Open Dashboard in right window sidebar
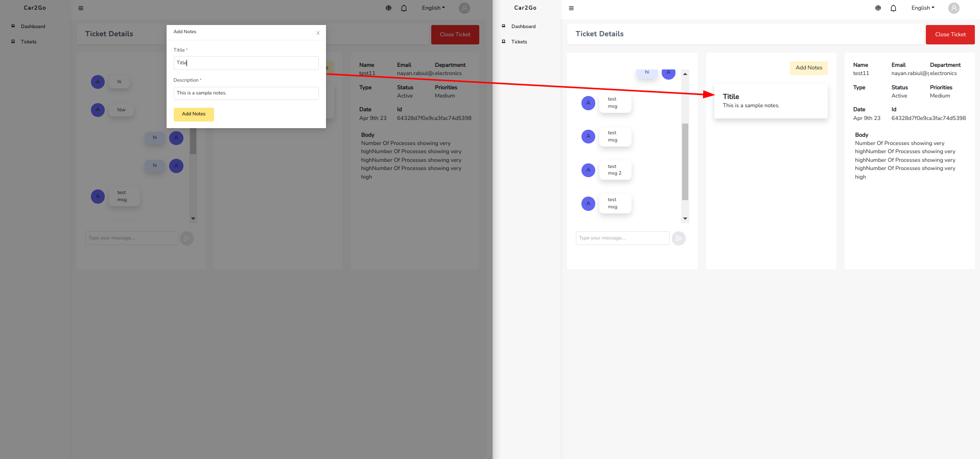This screenshot has width=980, height=459. point(523,27)
